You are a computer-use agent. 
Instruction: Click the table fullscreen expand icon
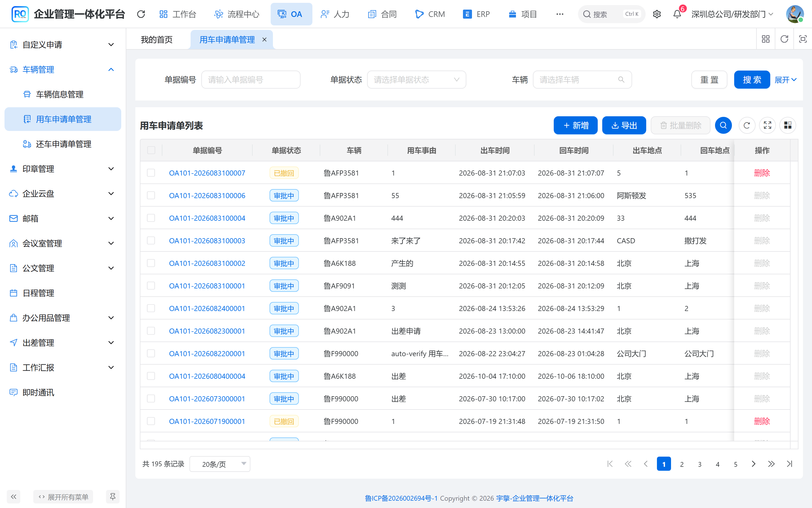pos(767,125)
